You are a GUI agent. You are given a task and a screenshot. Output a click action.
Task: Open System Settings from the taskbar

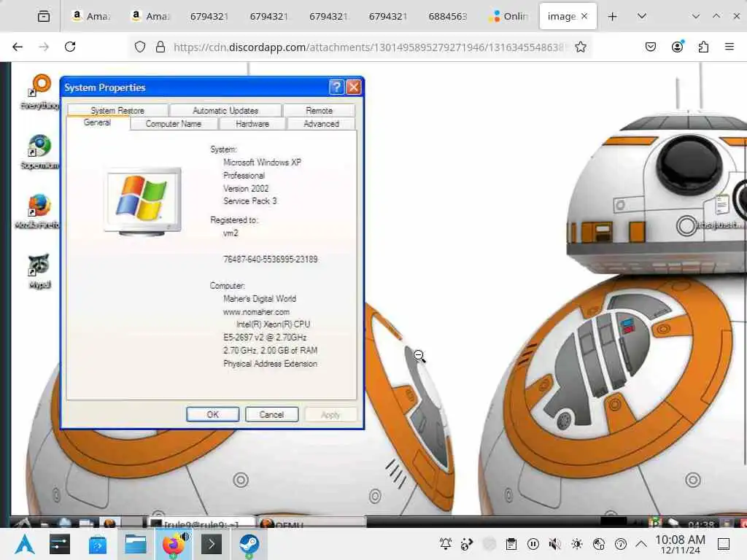(60, 544)
